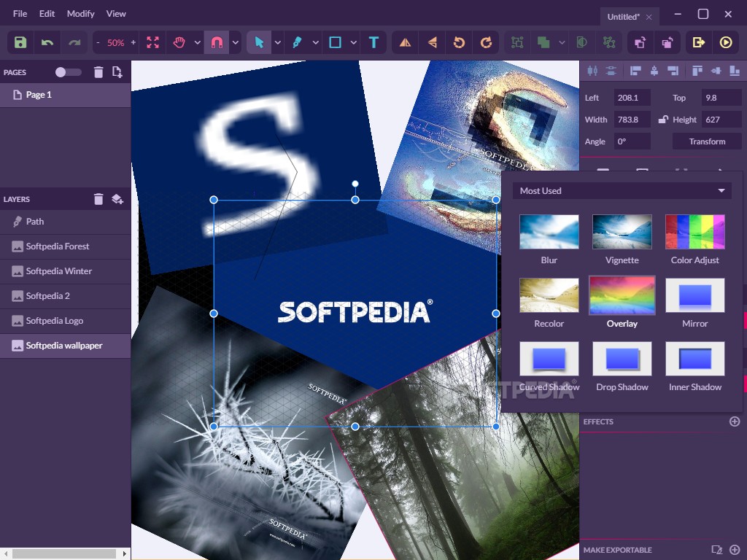Rotate selection clockwise
The width and height of the screenshot is (747, 560).
[486, 42]
